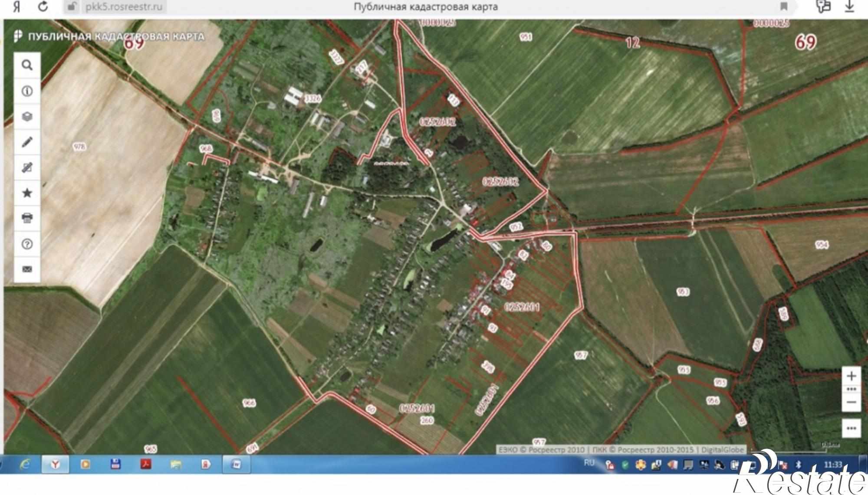Viewport: 868px width, 495px height.
Task: Select the information tool in sidebar
Action: coord(27,91)
